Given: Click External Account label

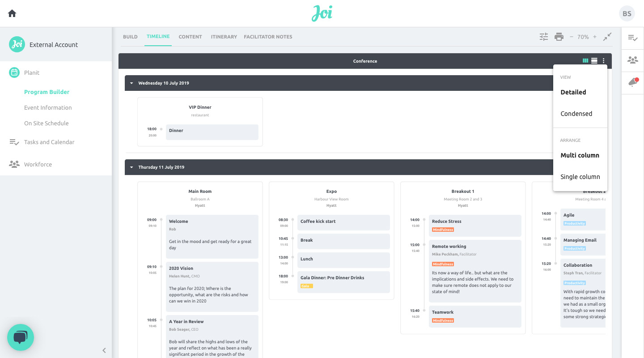Looking at the screenshot, I should [54, 45].
